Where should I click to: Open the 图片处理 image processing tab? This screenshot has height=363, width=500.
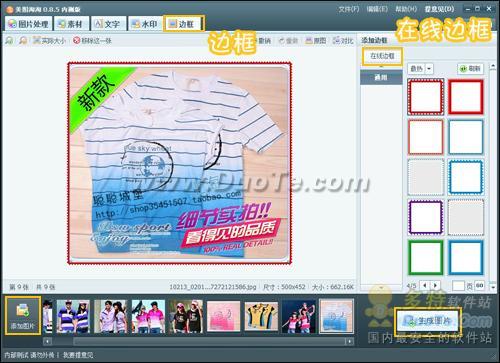(x=29, y=24)
